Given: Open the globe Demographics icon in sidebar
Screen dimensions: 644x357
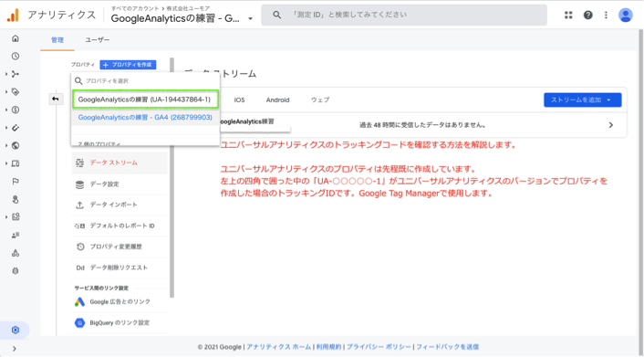Looking at the screenshot, I should [16, 145].
